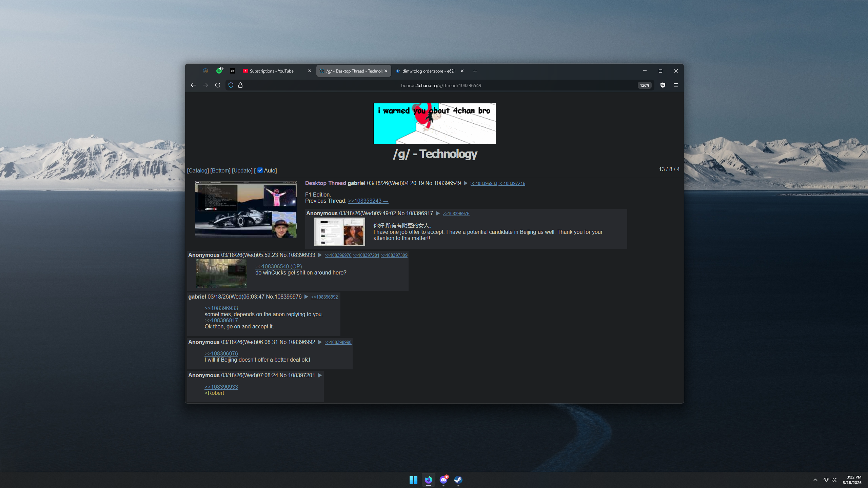The height and width of the screenshot is (488, 868).
Task: Toggle the Auto update checkbox
Action: [260, 170]
